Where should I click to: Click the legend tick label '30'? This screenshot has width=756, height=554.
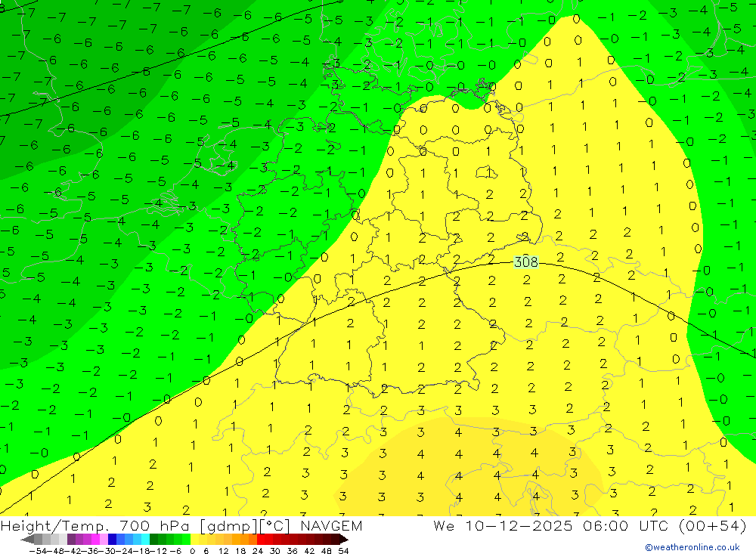pyautogui.click(x=275, y=551)
